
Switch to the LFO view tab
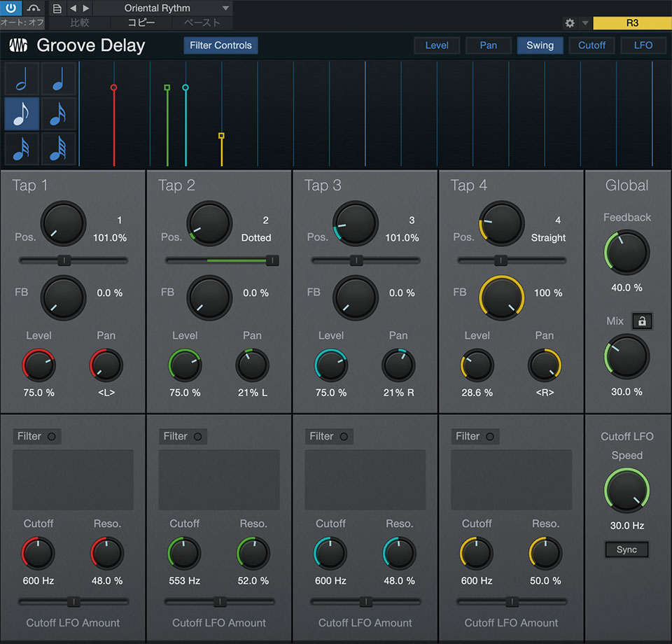pyautogui.click(x=643, y=45)
